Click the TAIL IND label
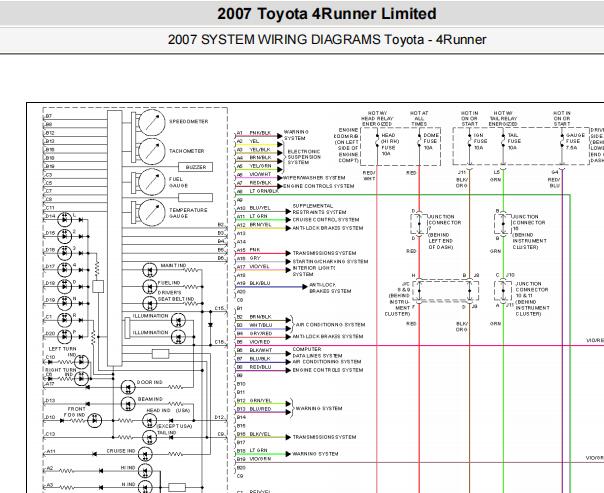This screenshot has height=493, width=604. pos(166,433)
